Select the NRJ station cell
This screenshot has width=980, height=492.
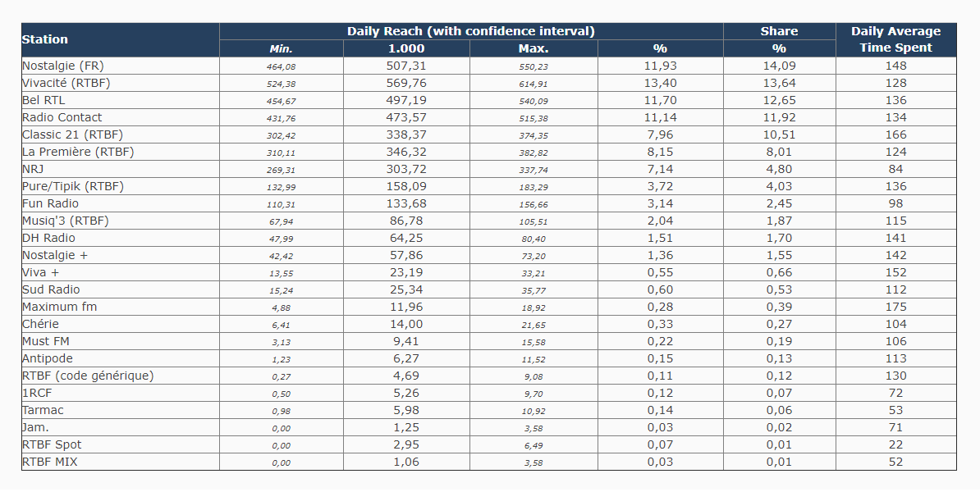(x=34, y=169)
